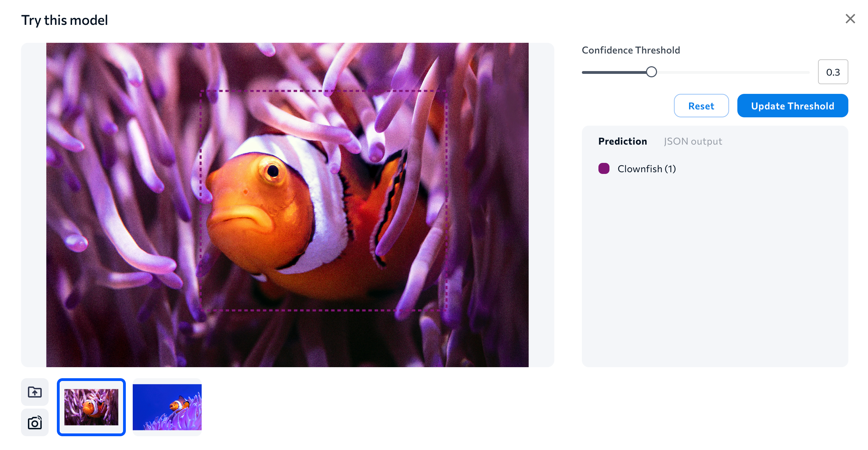Image resolution: width=868 pixels, height=450 pixels.
Task: Click the unfilled part of the threshold slider track
Action: click(x=733, y=72)
